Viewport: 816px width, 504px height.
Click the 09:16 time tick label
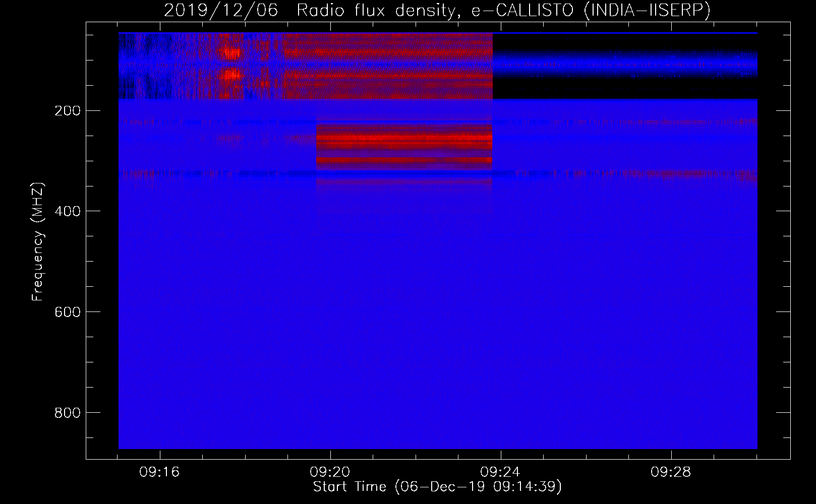point(160,472)
